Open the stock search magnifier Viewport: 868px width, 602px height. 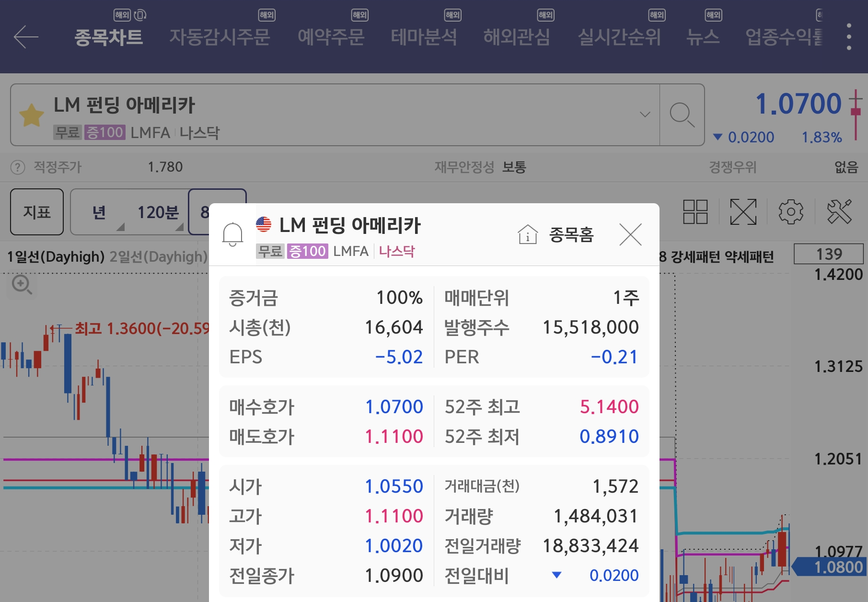682,115
